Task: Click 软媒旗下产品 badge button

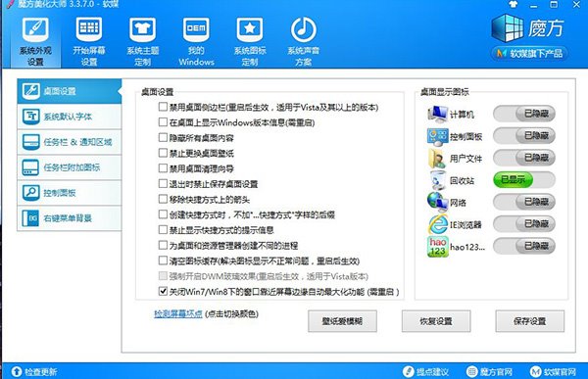Action: (529, 53)
